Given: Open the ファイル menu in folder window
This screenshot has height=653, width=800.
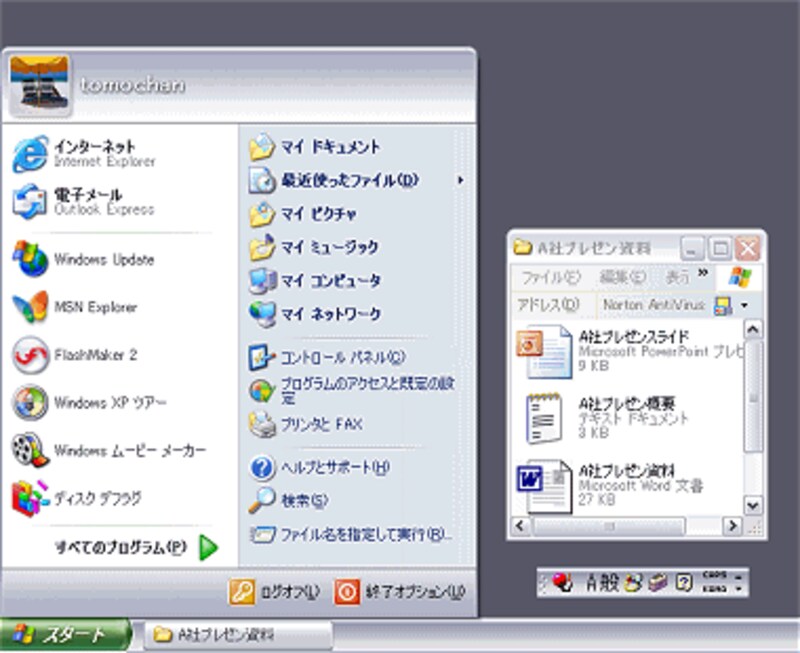Looking at the screenshot, I should tap(550, 277).
